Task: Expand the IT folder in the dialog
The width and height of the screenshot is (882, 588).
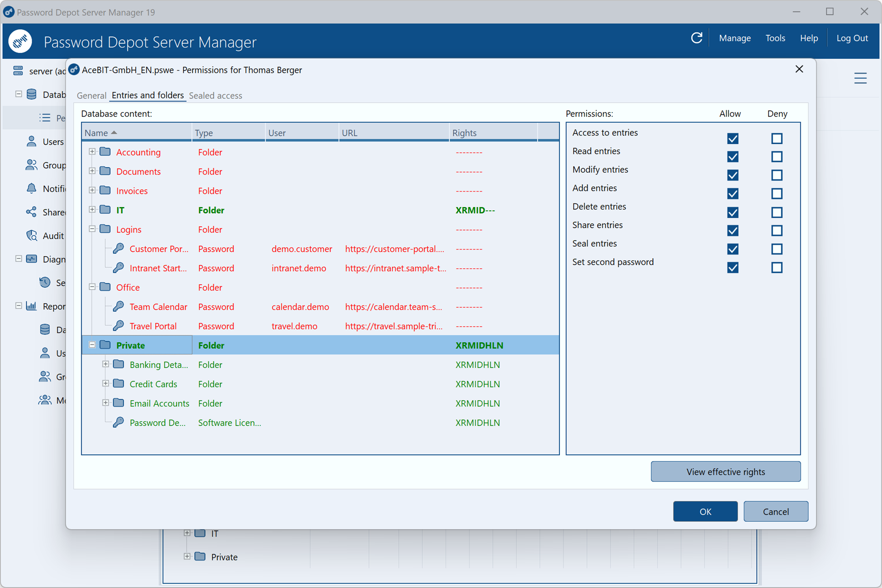Action: click(x=92, y=209)
